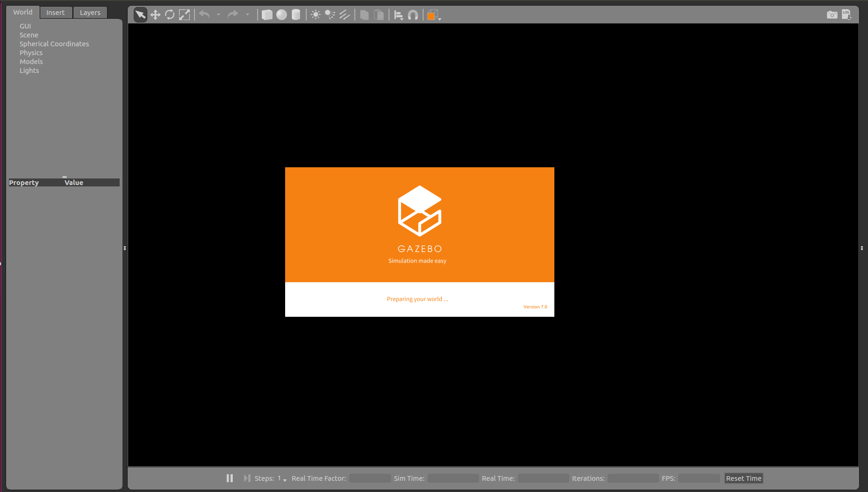868x492 pixels.
Task: Select the rotate mode tool
Action: coord(170,15)
